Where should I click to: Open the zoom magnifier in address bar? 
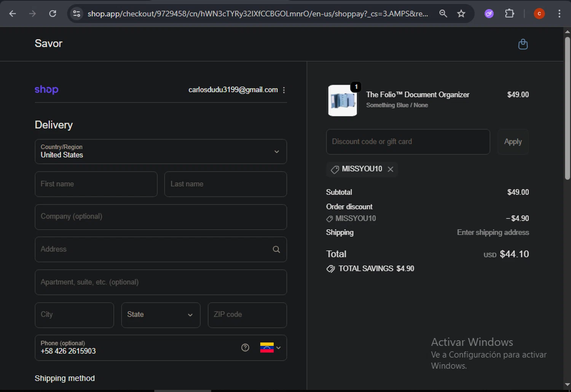click(443, 14)
